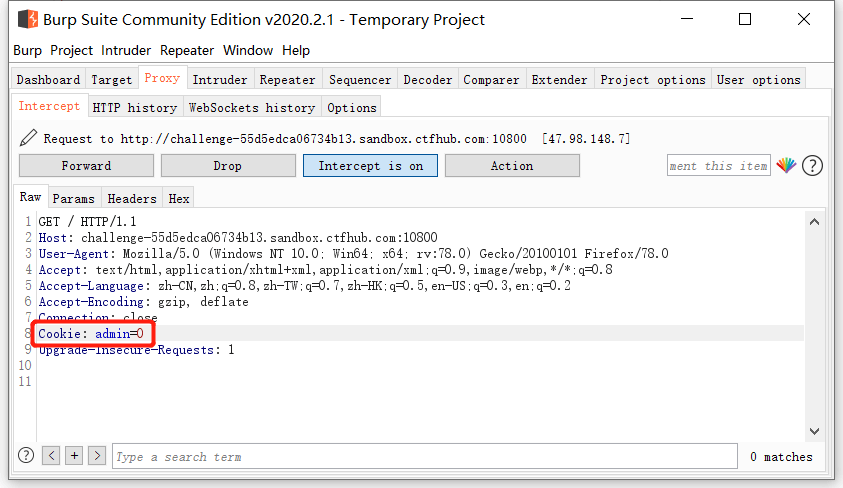Click the plus search options button
The image size is (843, 488).
point(74,456)
